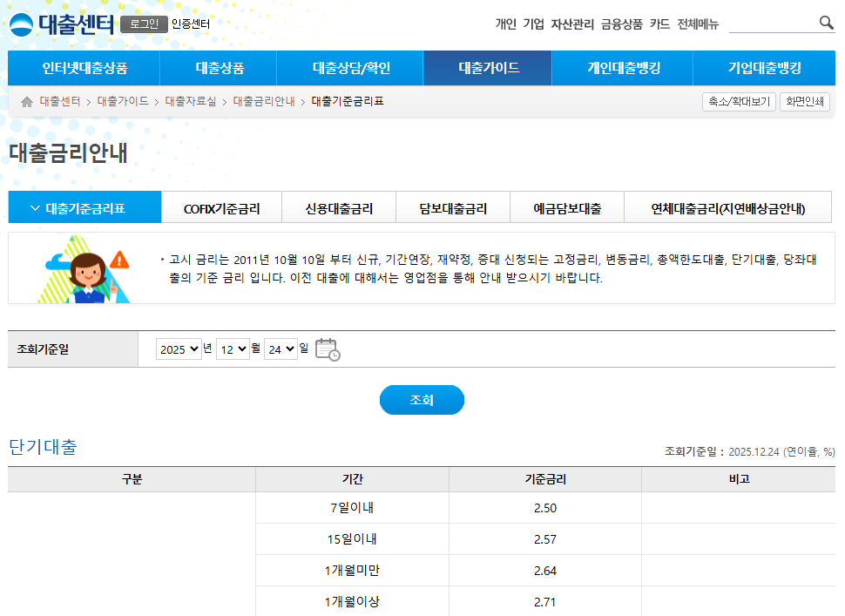Viewport: 845px width, 616px height.
Task: Click the 화면인쇄 button
Action: tap(805, 102)
